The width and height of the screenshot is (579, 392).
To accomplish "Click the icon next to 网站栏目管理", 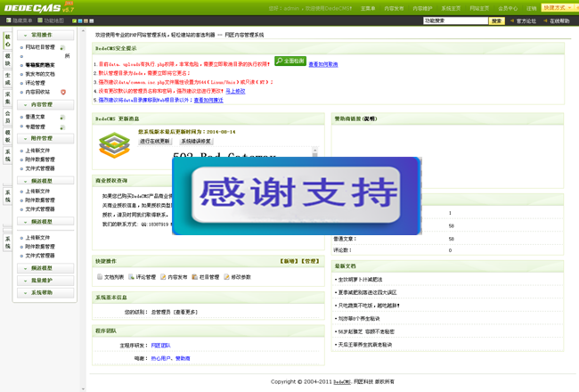I will click(x=62, y=47).
